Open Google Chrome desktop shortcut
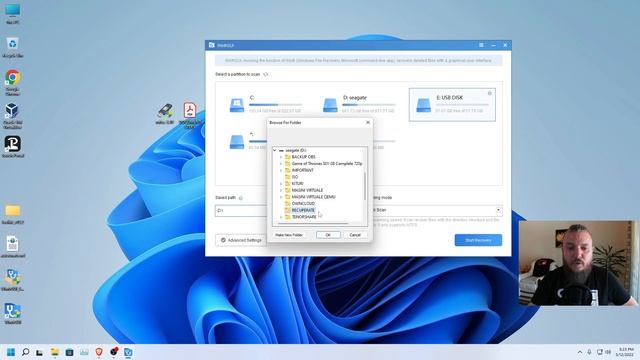Image resolution: width=640 pixels, height=360 pixels. [13, 82]
